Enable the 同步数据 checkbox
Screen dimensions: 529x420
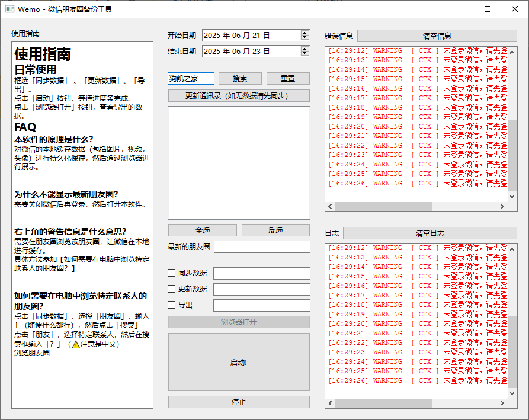[x=172, y=273]
